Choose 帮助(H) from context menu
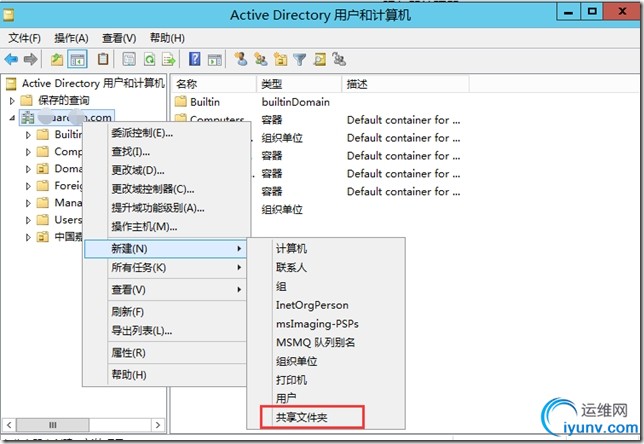644x444 pixels. [165, 375]
